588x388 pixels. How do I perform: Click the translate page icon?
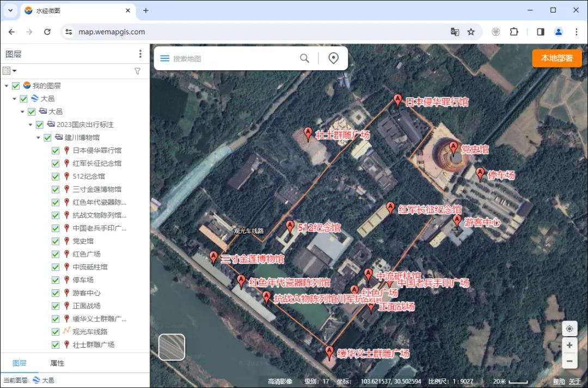pos(455,32)
